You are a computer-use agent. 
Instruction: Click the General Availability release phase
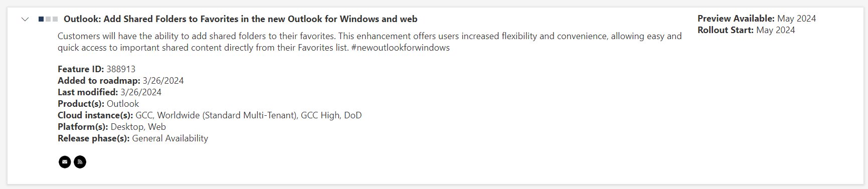pyautogui.click(x=170, y=138)
